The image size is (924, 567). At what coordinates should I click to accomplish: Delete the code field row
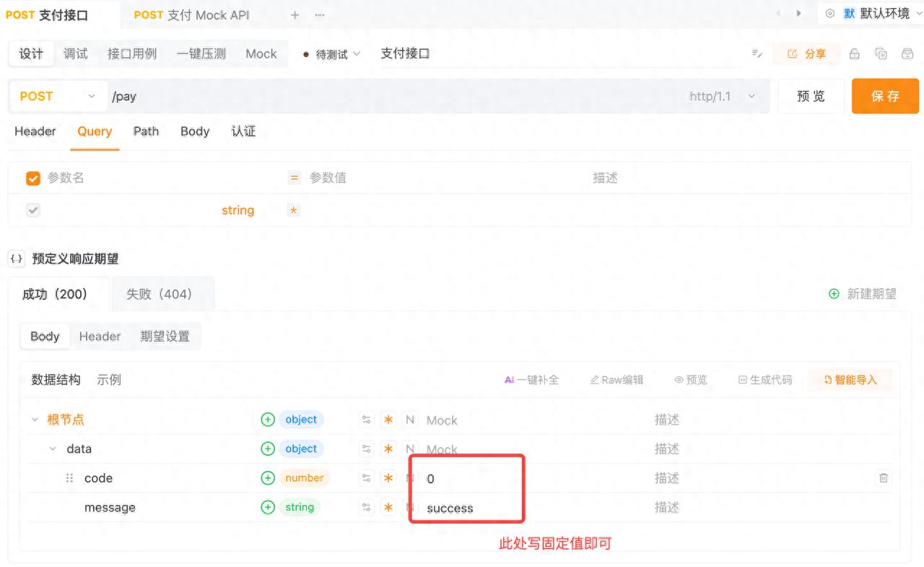884,478
